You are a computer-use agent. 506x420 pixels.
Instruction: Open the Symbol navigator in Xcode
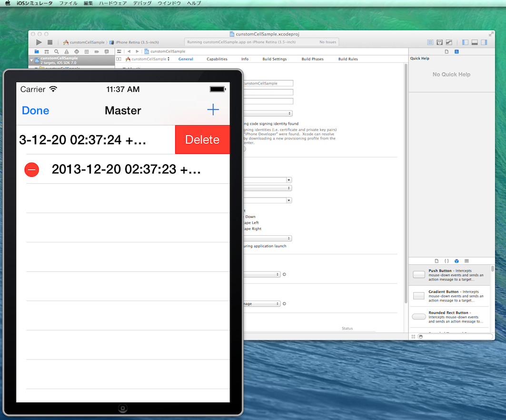[x=47, y=51]
